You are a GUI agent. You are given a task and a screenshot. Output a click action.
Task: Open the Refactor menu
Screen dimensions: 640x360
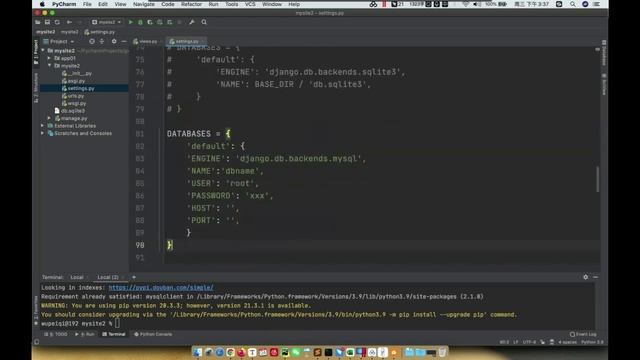pyautogui.click(x=191, y=4)
